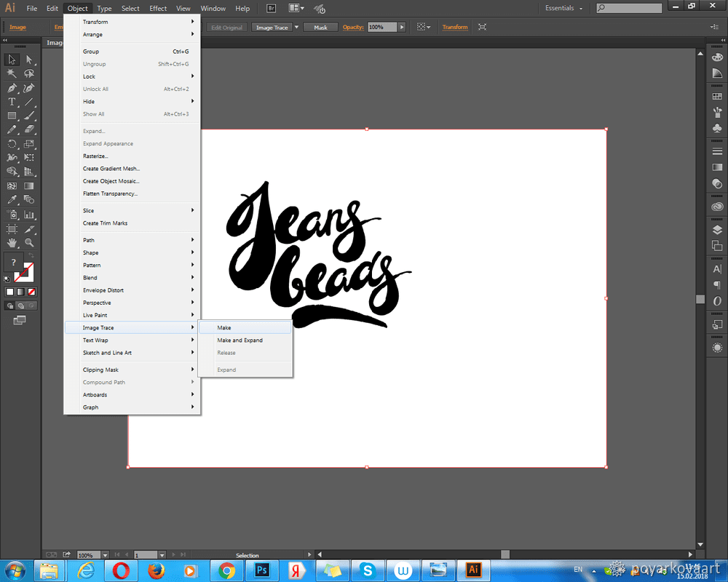Select the Artboard tool
The height and width of the screenshot is (582, 728).
point(12,229)
